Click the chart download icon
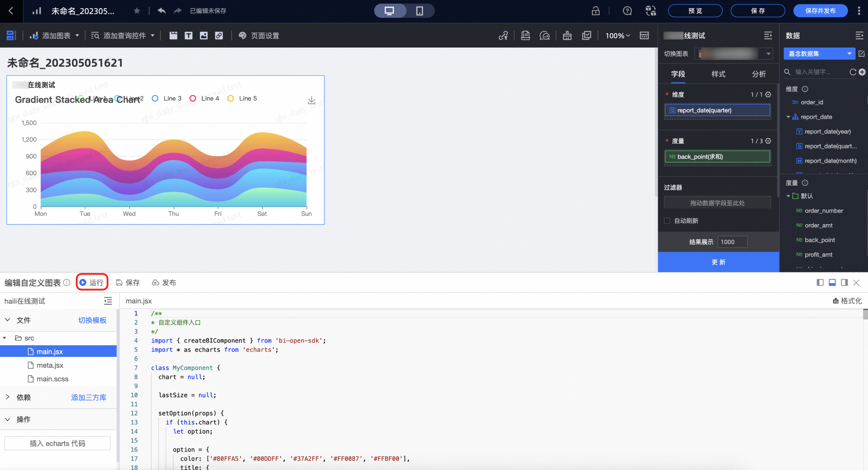Screen dimensions: 868x470 (x=311, y=100)
